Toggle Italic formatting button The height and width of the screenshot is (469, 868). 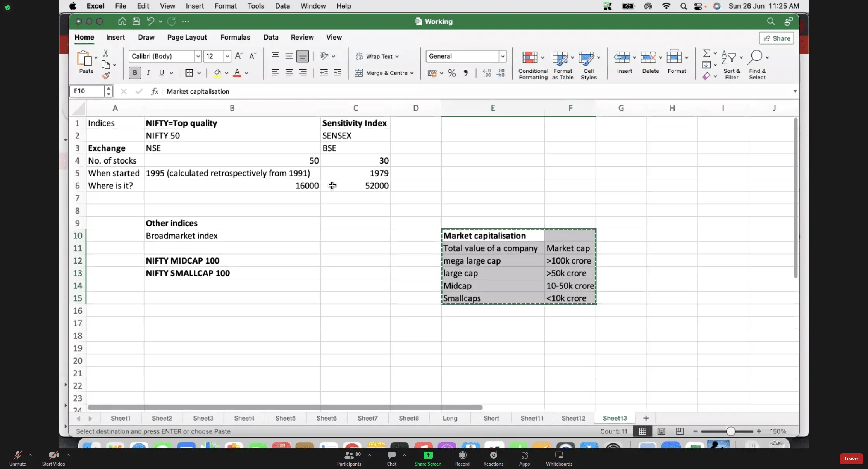click(148, 73)
